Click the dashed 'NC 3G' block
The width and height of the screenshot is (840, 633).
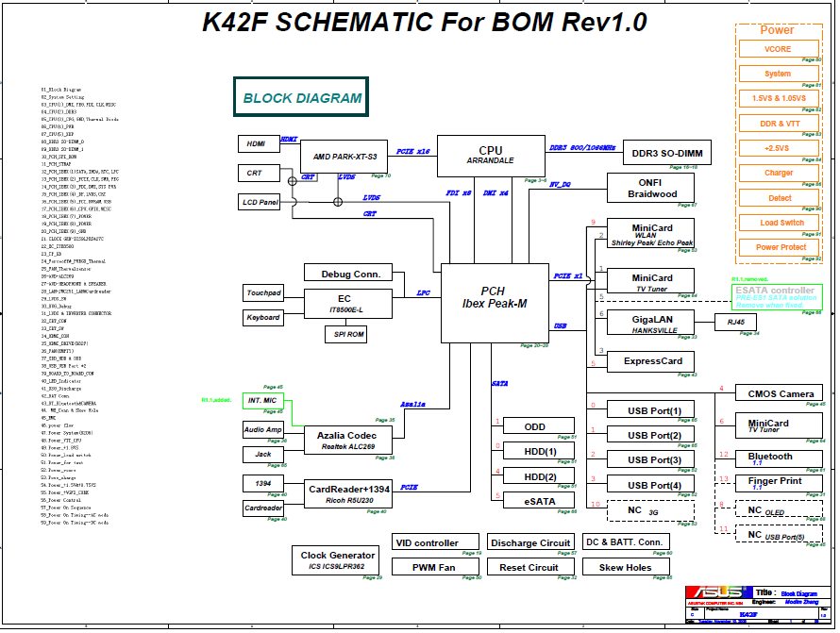(x=650, y=510)
